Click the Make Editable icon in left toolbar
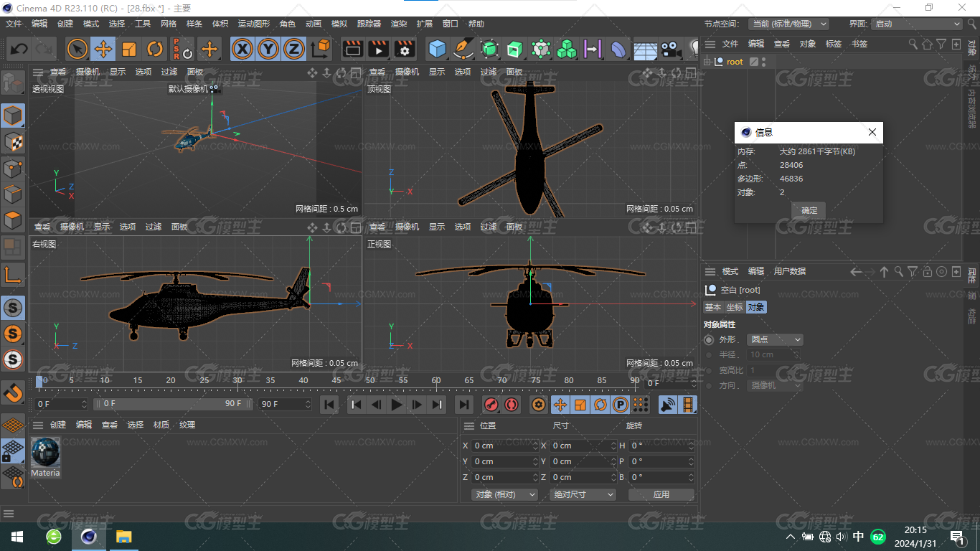Image resolution: width=980 pixels, height=551 pixels. coord(13,82)
